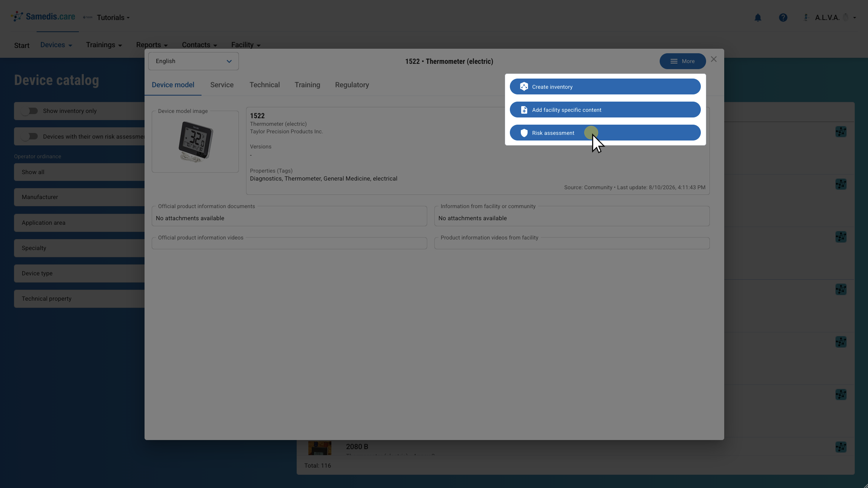The width and height of the screenshot is (868, 488).
Task: Click the More button
Action: click(683, 61)
